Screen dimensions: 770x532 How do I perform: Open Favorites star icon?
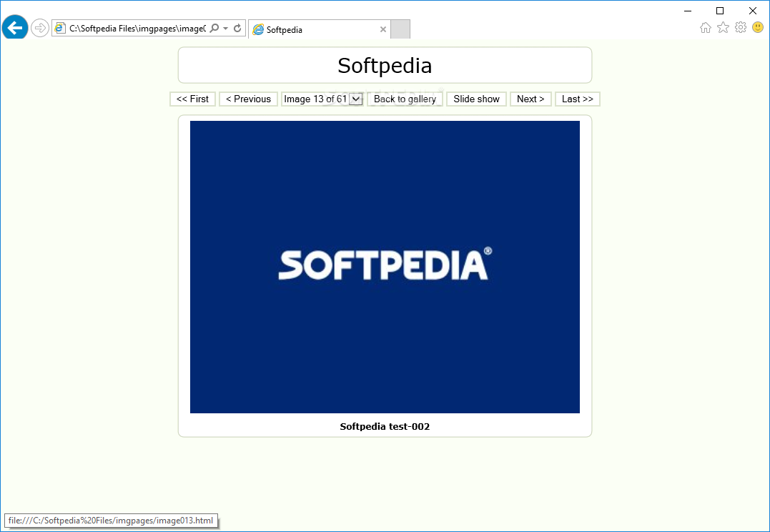[723, 27]
